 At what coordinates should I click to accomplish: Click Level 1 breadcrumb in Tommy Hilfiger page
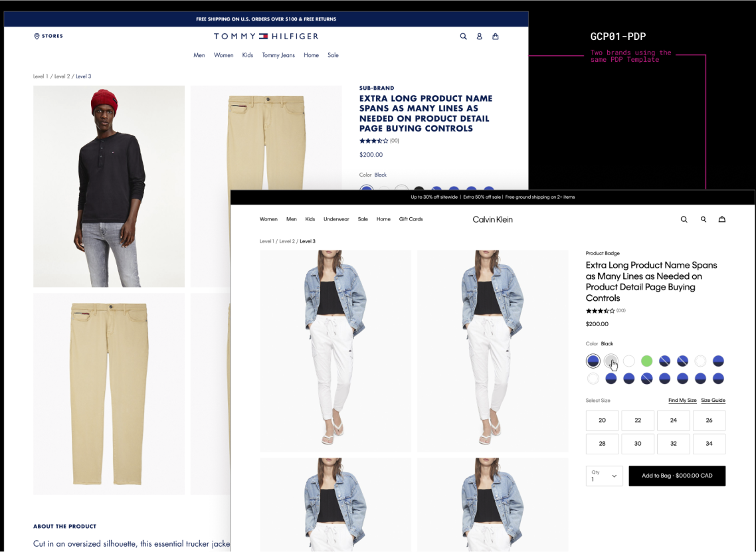(41, 76)
